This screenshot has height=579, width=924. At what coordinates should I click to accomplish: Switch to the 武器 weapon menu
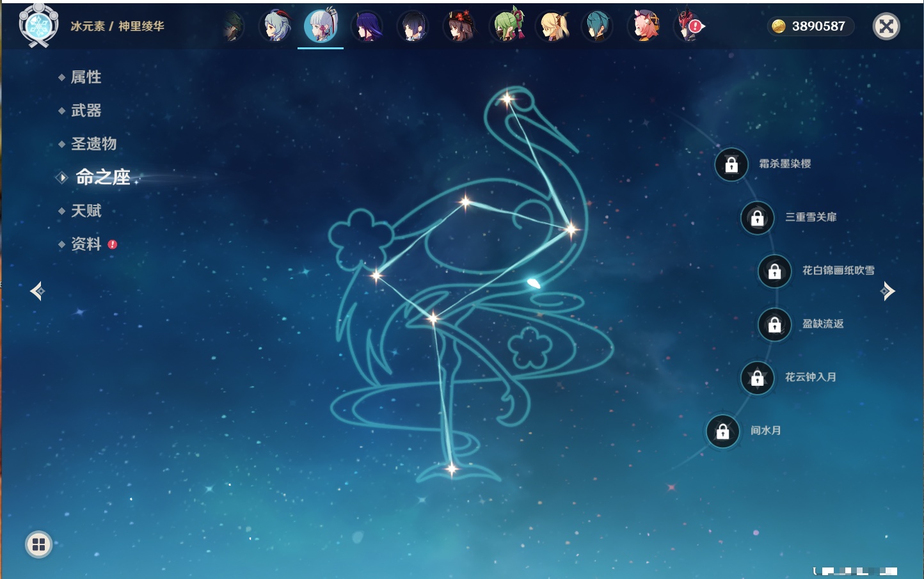[x=86, y=111]
